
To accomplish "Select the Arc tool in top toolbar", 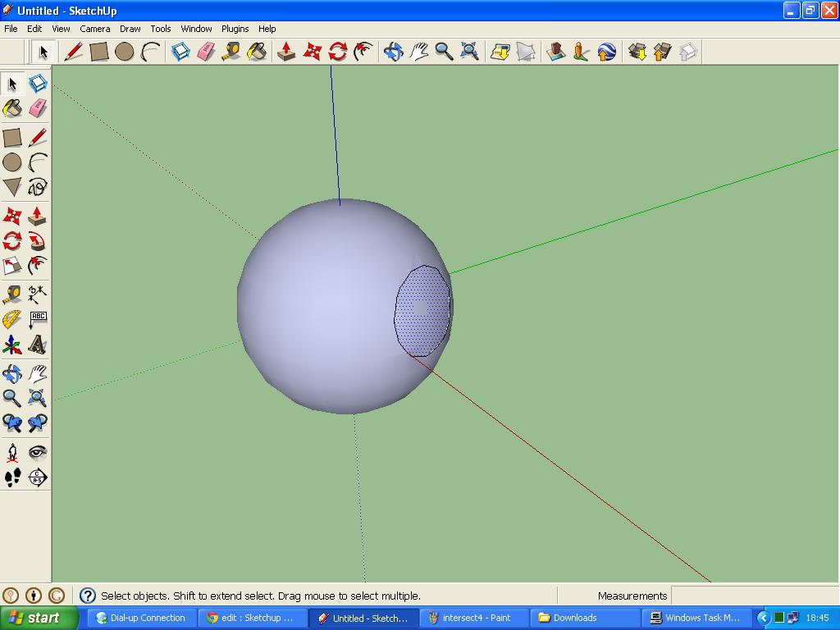I will coord(151,52).
